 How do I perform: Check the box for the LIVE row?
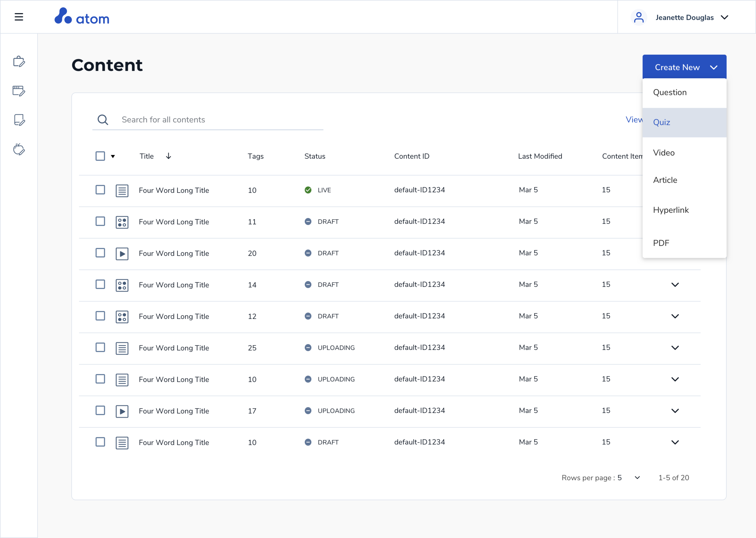tap(100, 190)
